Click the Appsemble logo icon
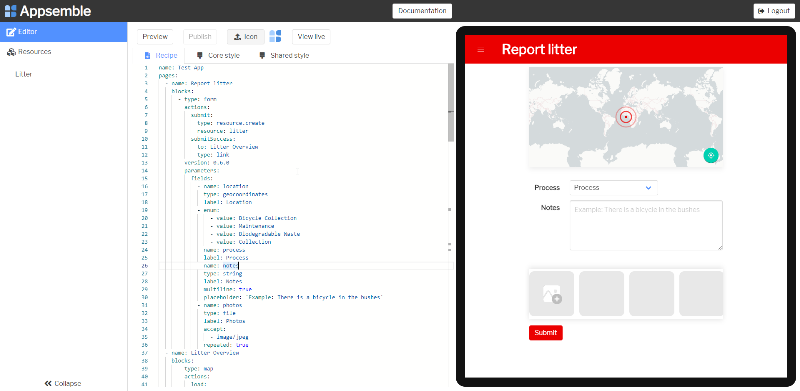800x391 pixels. [x=10, y=11]
